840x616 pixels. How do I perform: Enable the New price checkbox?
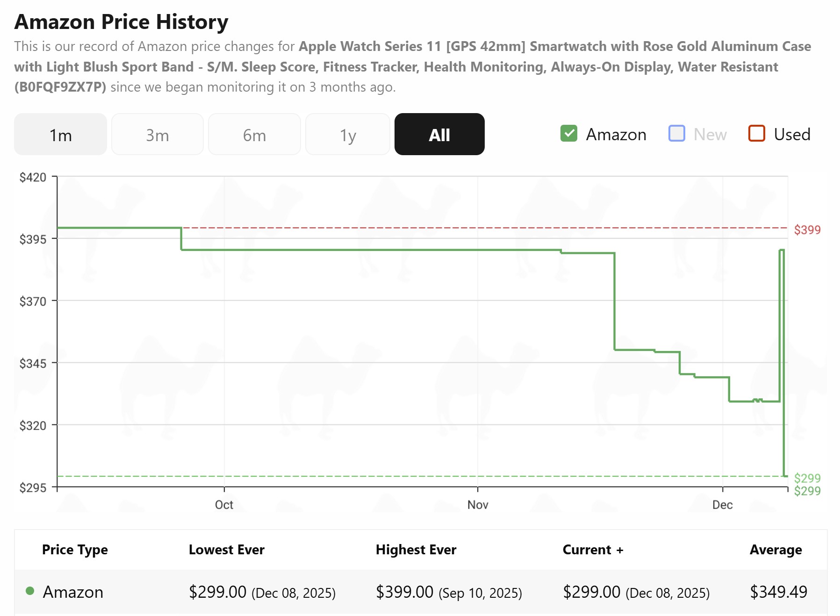click(677, 134)
